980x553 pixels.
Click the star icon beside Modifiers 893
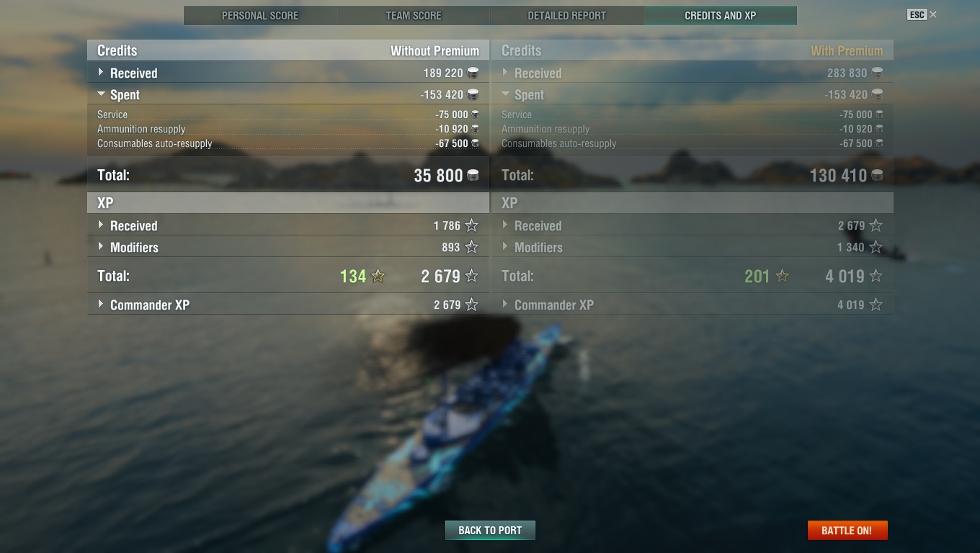pos(471,247)
